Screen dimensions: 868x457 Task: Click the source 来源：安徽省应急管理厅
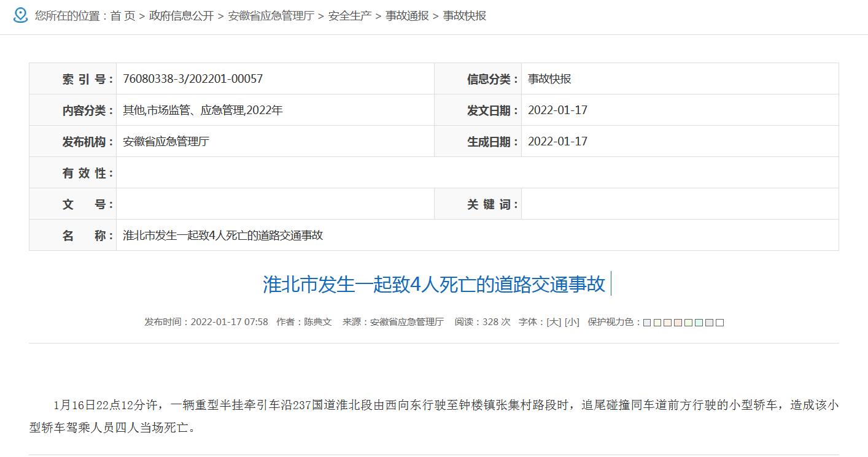coord(393,322)
